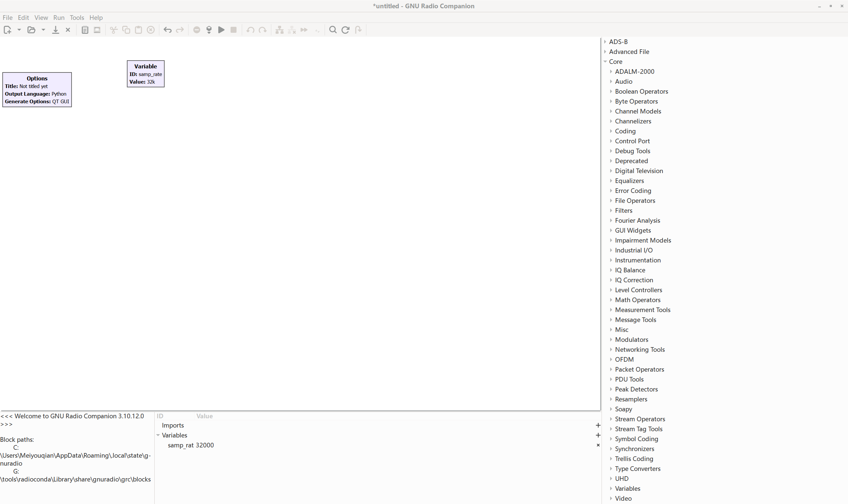Open recent files dropdown arrow
This screenshot has height=504, width=848.
[43, 30]
